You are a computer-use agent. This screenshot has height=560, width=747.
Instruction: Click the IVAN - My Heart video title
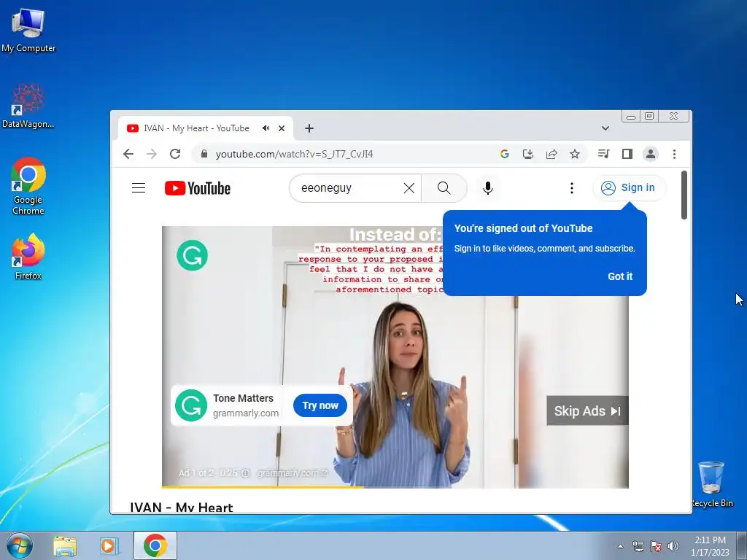(182, 507)
